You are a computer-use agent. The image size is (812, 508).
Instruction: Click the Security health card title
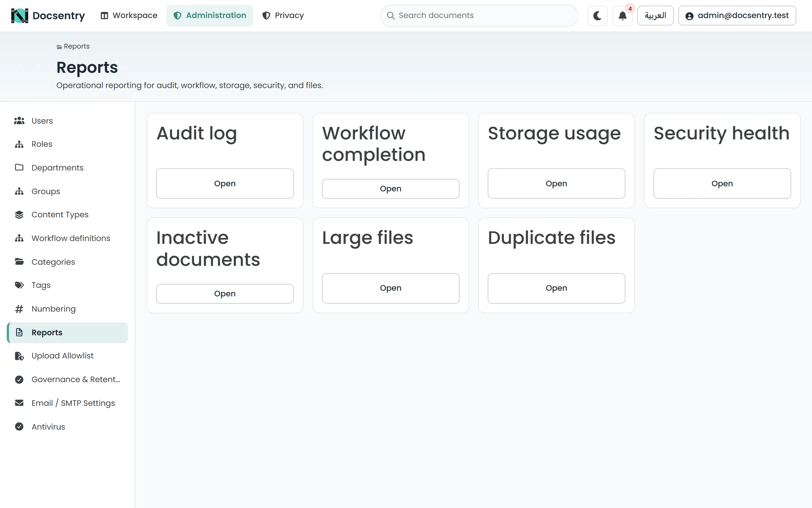[721, 133]
